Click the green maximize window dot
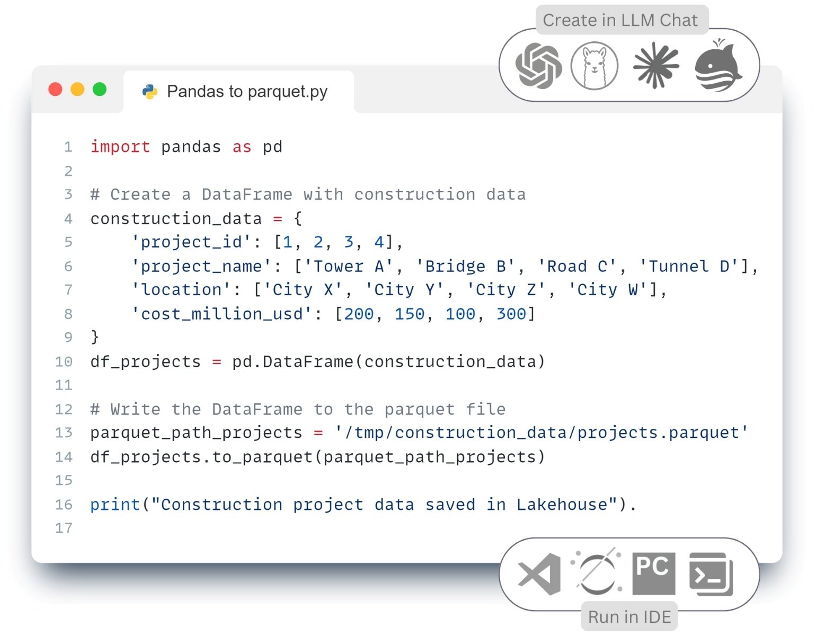Screen dimensions: 817x644 [x=100, y=89]
